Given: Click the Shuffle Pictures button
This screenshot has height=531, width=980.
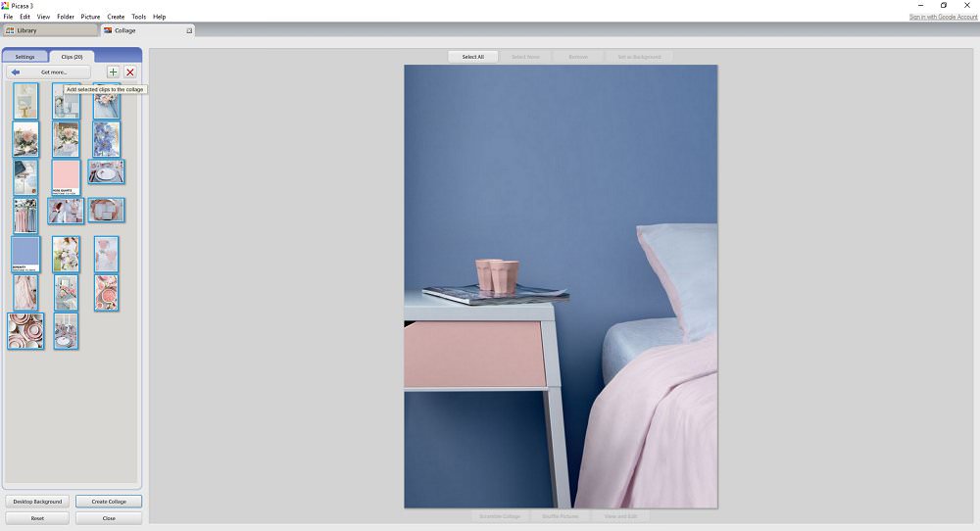Looking at the screenshot, I should click(560, 516).
